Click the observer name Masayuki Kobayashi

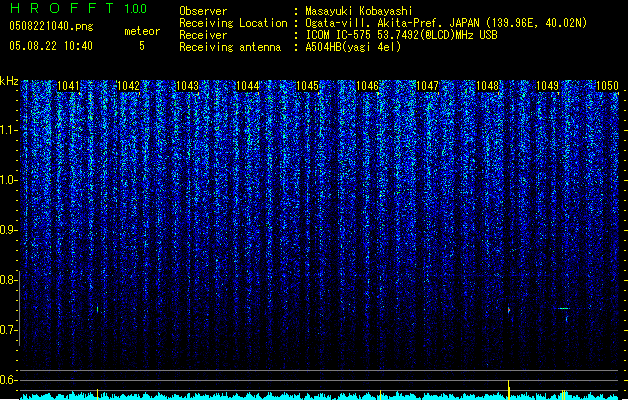pyautogui.click(x=359, y=11)
